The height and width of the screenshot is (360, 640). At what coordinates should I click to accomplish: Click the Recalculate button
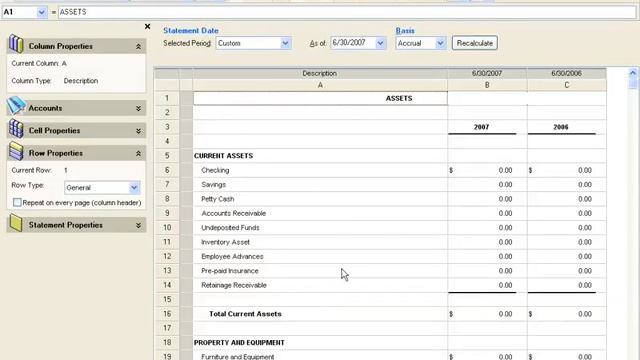coord(475,43)
